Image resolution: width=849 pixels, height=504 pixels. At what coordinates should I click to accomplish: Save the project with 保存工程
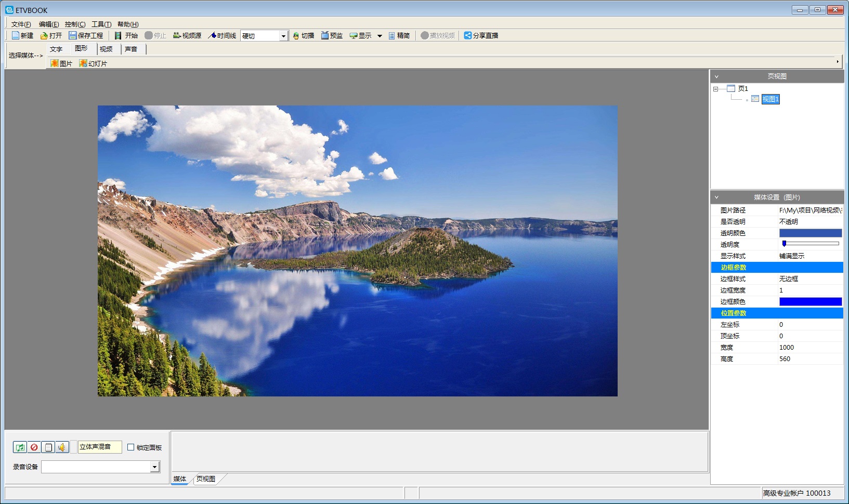pyautogui.click(x=86, y=35)
